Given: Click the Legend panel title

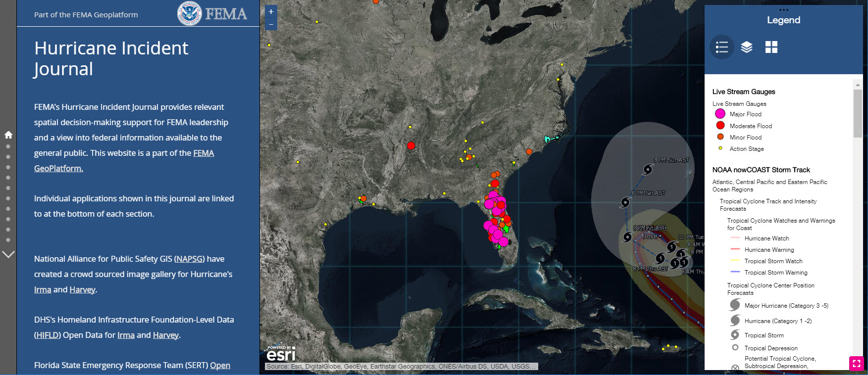Looking at the screenshot, I should point(783,20).
